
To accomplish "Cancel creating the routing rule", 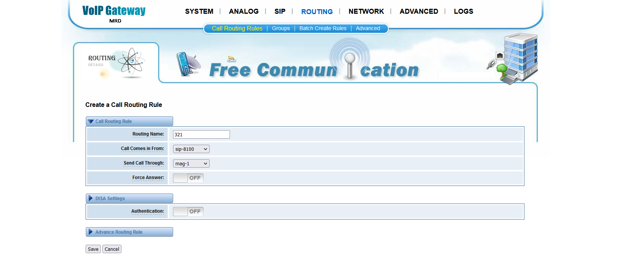I will click(x=112, y=249).
